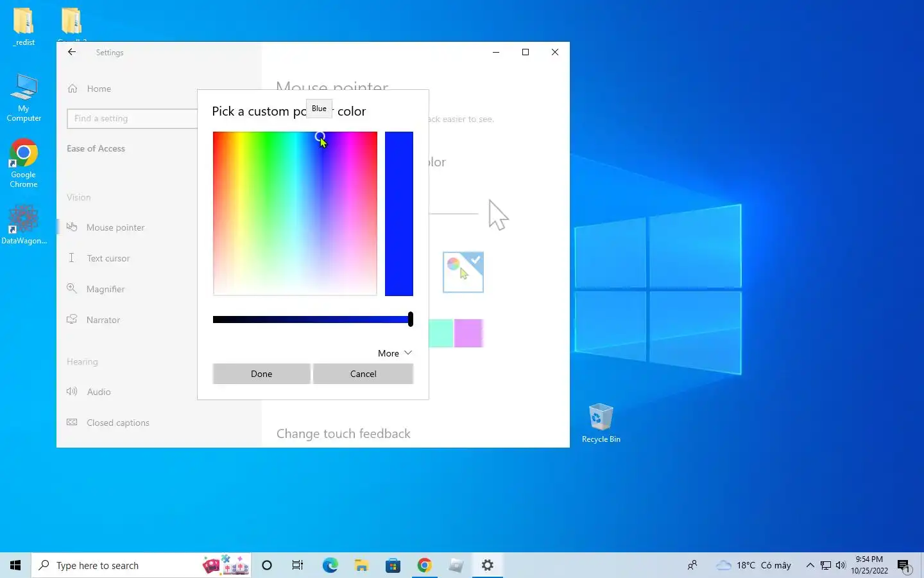This screenshot has height=578, width=924.
Task: Choose the aqua suggested pointer color
Action: click(441, 333)
